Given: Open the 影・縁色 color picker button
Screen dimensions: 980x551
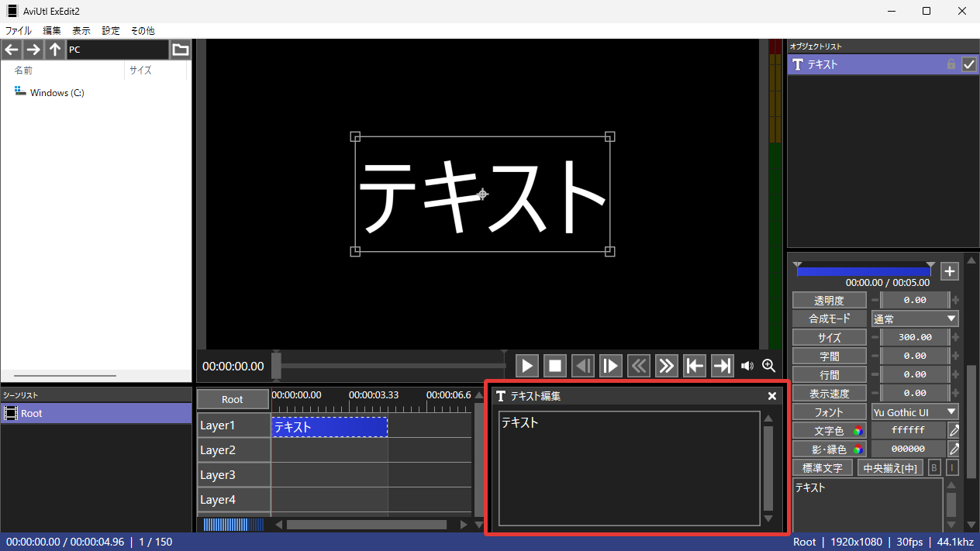Looking at the screenshot, I should 829,449.
